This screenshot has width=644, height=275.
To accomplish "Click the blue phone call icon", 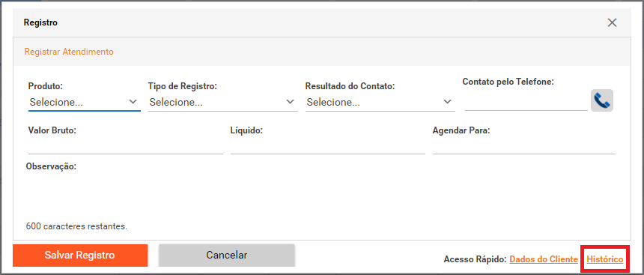I will coord(602,100).
